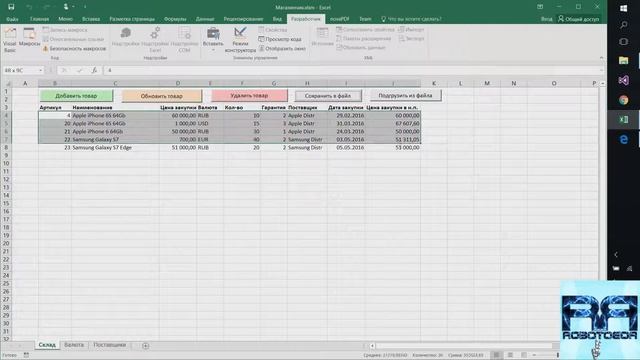640x360 pixels.
Task: Switch to the Главная tab
Action: pos(39,19)
